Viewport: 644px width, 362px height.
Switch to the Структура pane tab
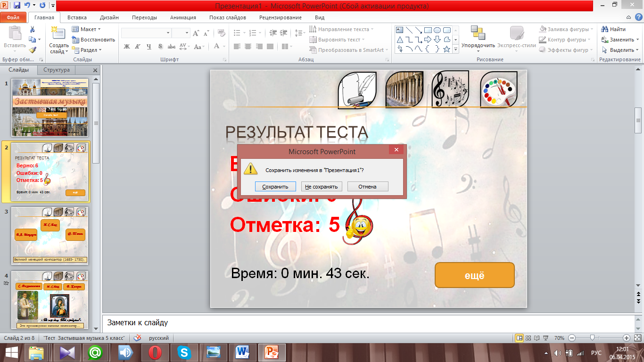[57, 70]
